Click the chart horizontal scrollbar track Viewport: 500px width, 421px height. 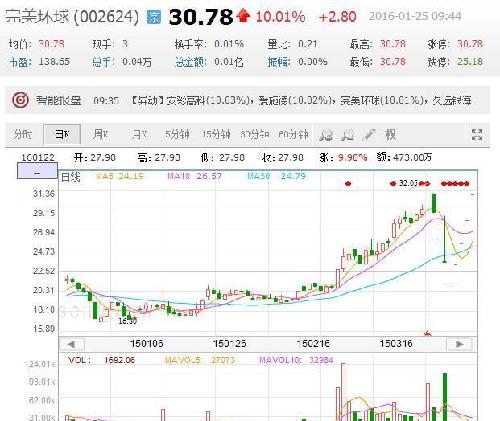click(268, 344)
